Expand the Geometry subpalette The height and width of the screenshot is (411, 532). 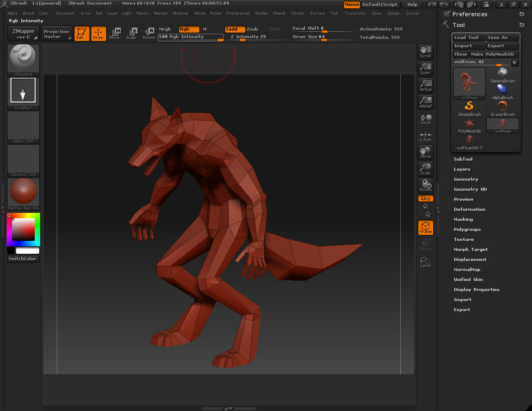tap(465, 179)
